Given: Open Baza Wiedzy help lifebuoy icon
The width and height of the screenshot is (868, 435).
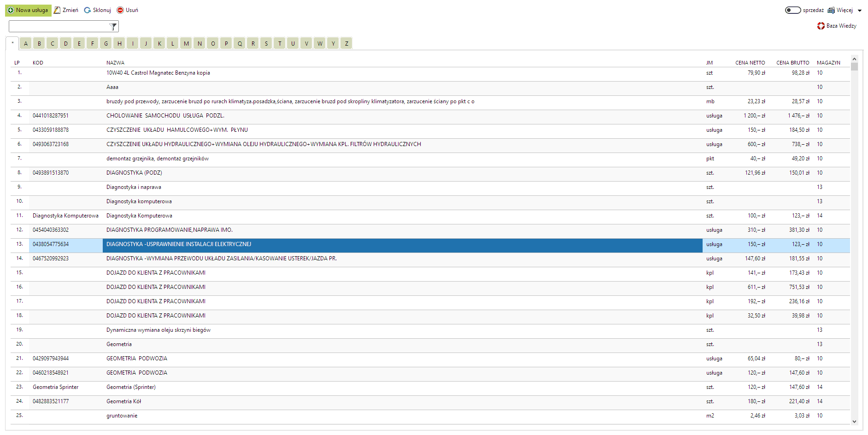Looking at the screenshot, I should click(821, 26).
